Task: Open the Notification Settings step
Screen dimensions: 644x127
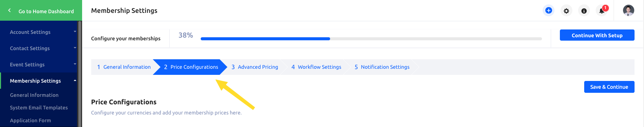Action: click(x=382, y=67)
